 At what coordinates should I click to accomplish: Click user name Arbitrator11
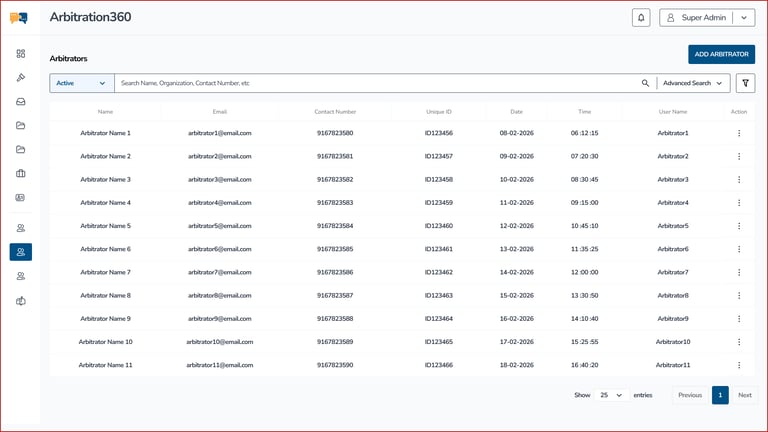(673, 365)
